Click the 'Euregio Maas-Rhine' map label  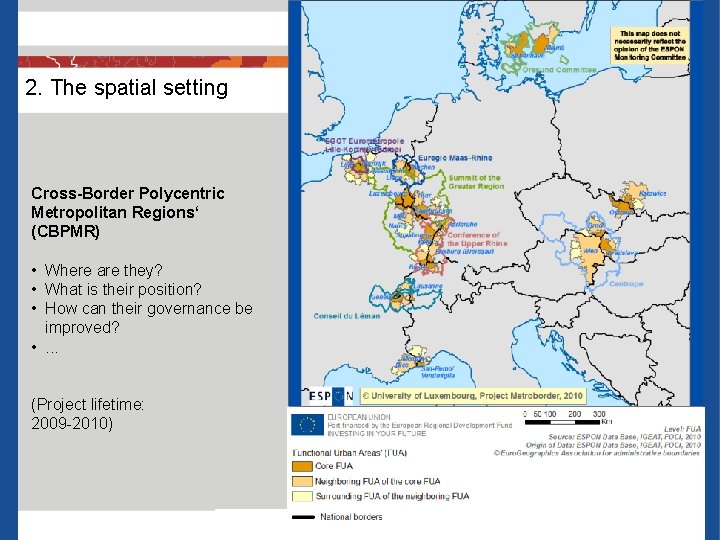click(455, 158)
